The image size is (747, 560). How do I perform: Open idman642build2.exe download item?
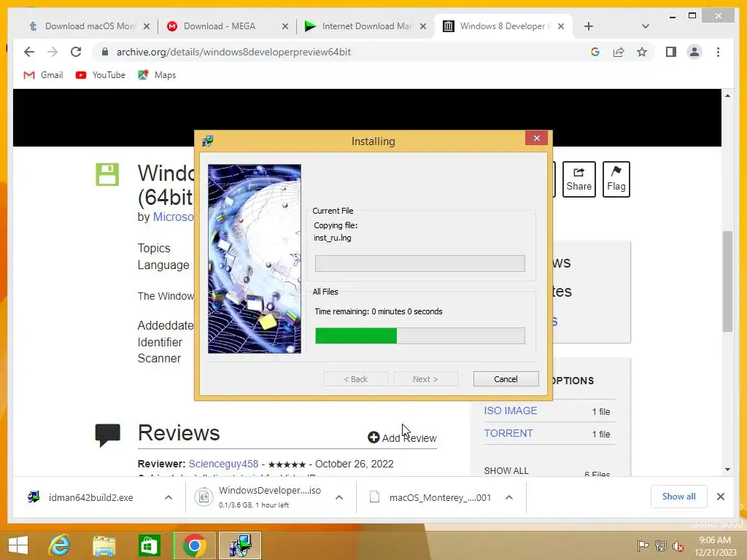coord(90,497)
